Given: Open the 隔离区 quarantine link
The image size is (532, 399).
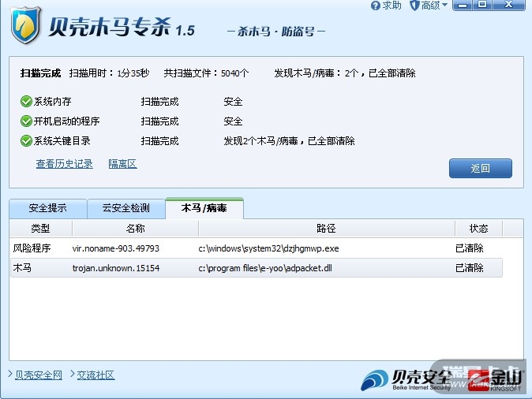Looking at the screenshot, I should tap(122, 164).
